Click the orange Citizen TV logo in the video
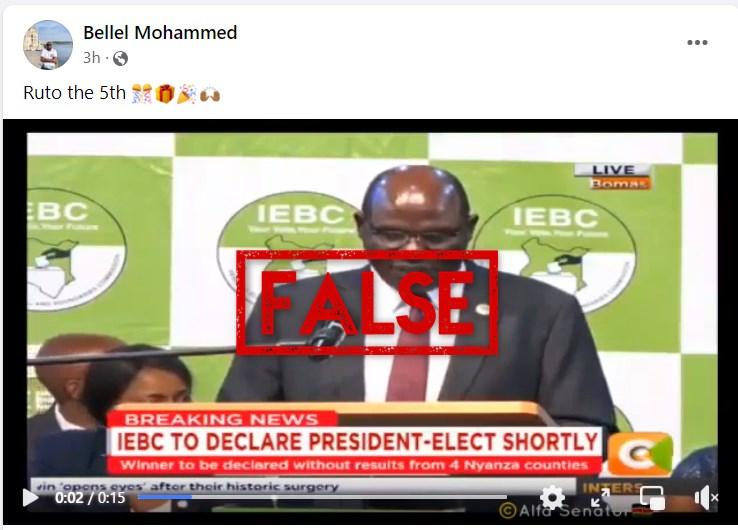 (640, 454)
